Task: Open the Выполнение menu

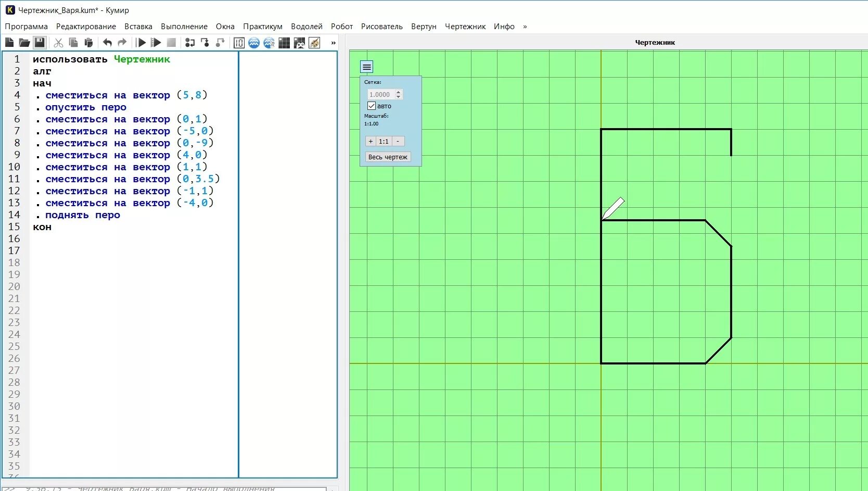Action: click(x=184, y=27)
